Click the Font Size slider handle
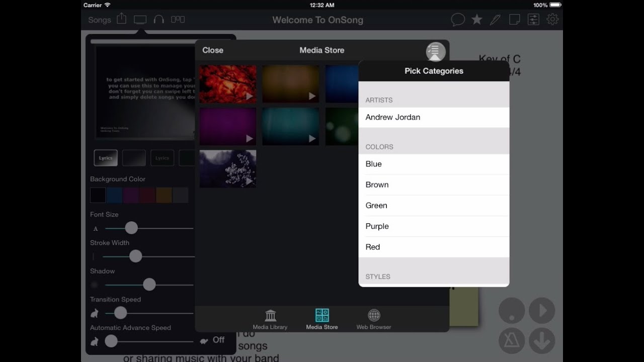The height and width of the screenshot is (362, 644). tap(131, 228)
